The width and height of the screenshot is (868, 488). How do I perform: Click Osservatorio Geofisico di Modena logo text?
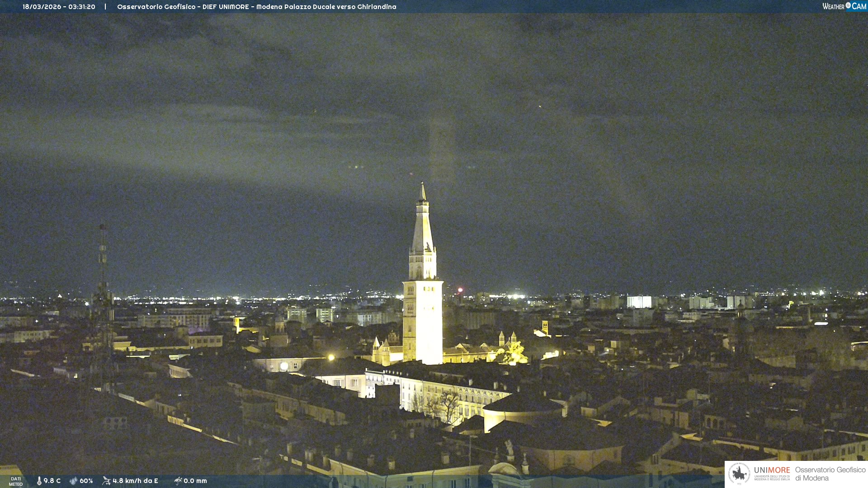coord(830,474)
